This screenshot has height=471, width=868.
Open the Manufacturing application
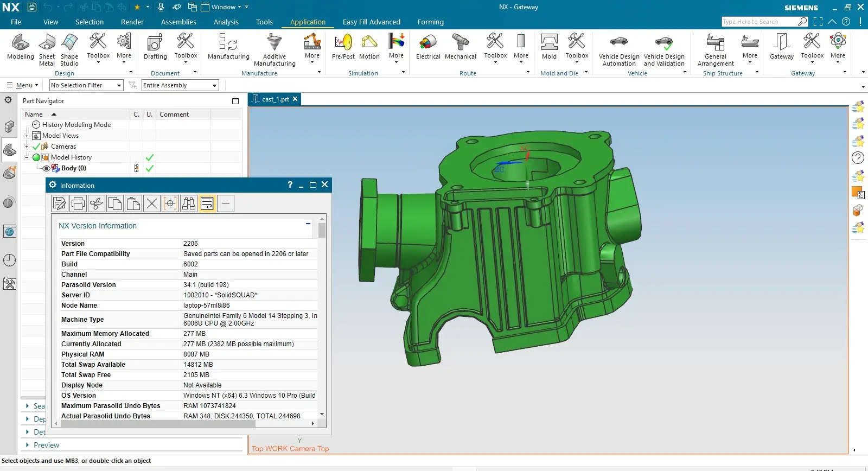[x=228, y=47]
